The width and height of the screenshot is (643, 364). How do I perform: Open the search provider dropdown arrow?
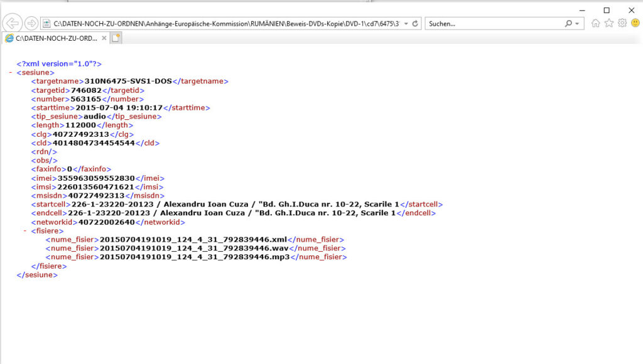[578, 24]
